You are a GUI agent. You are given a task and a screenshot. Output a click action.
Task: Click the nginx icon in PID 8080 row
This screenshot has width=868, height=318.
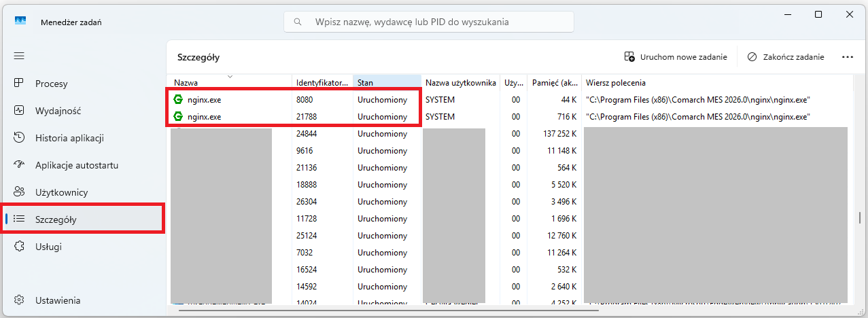coord(178,99)
